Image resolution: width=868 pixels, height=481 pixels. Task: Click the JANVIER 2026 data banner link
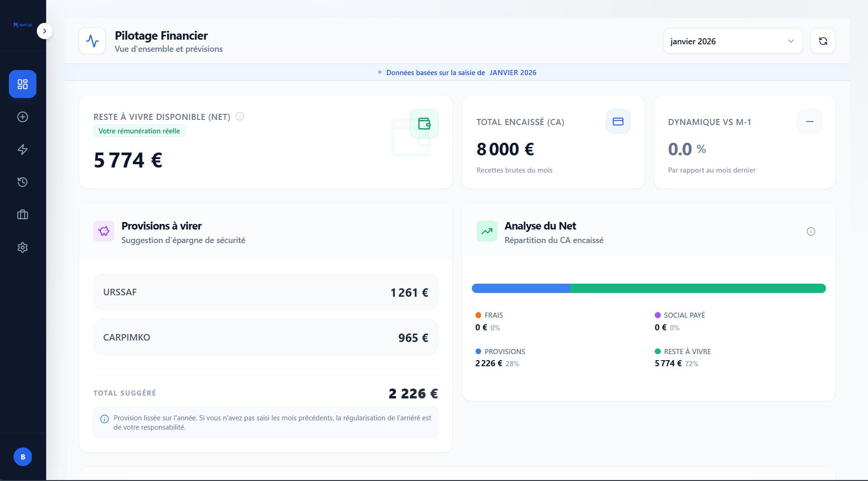coord(513,72)
